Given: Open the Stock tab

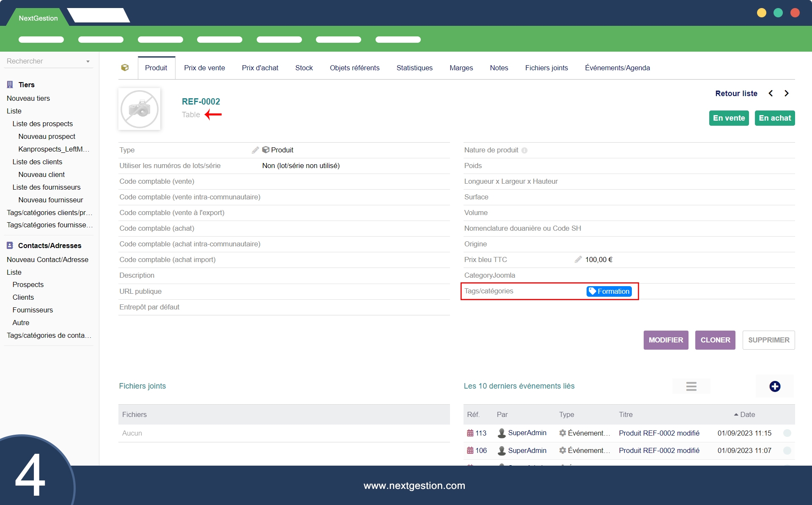Looking at the screenshot, I should (x=304, y=68).
